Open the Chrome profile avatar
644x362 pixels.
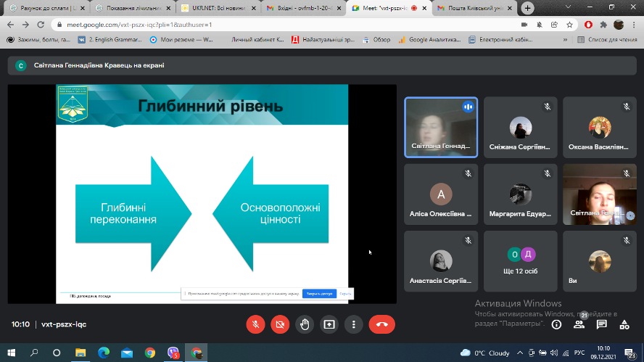pyautogui.click(x=619, y=25)
